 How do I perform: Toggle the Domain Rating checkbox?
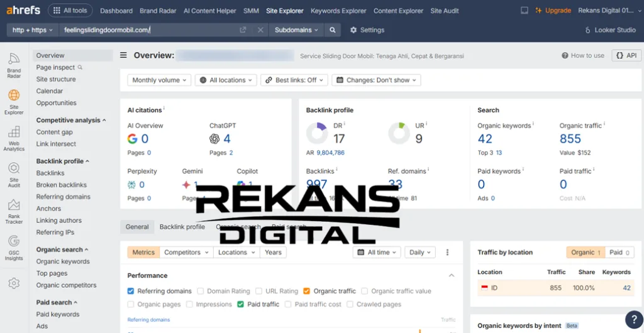click(201, 291)
